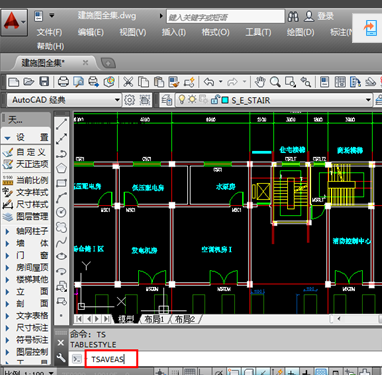
Task: Switch to the 布局1 tab
Action: coord(154,319)
